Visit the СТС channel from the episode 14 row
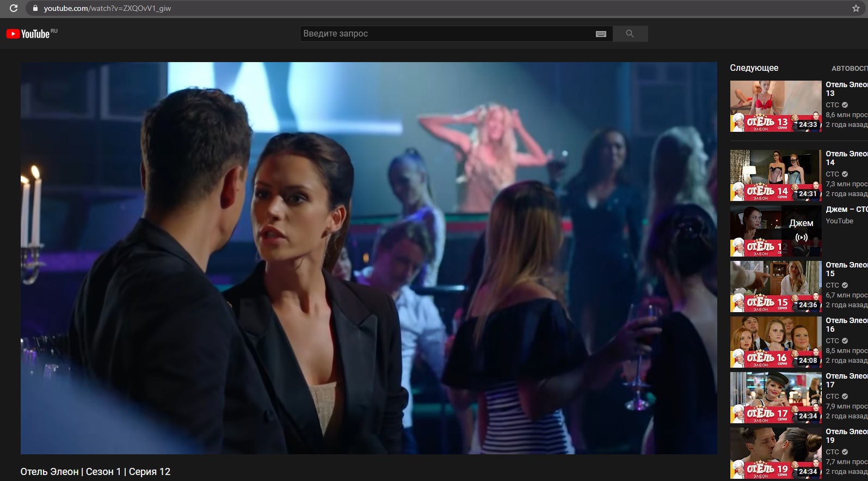Screen dimensions: 868x481 [833, 174]
